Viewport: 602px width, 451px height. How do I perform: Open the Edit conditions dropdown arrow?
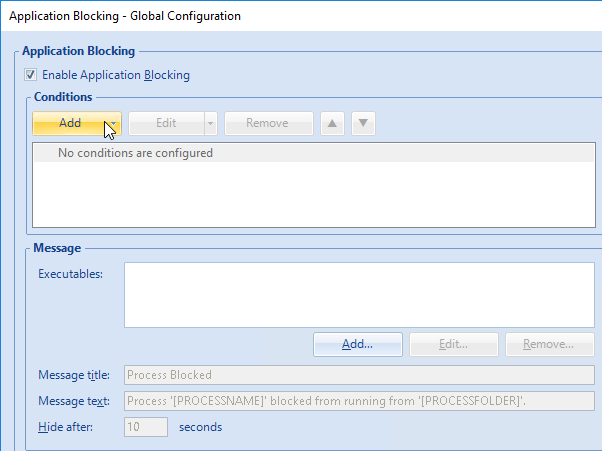coord(210,123)
